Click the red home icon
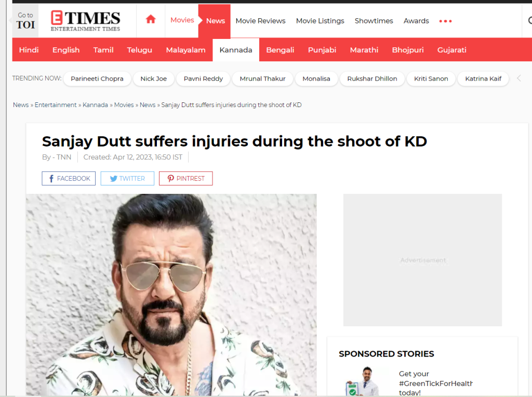Screen dimensions: 532x397 [151, 19]
